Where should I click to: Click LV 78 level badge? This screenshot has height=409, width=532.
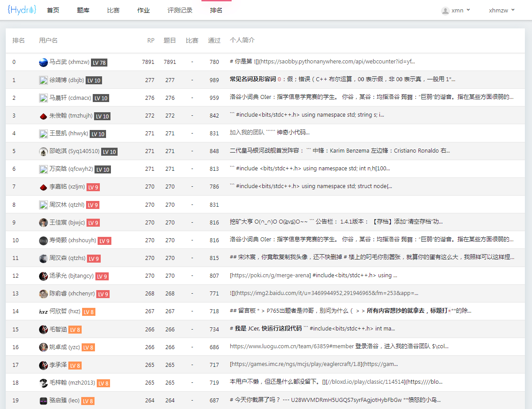click(99, 63)
